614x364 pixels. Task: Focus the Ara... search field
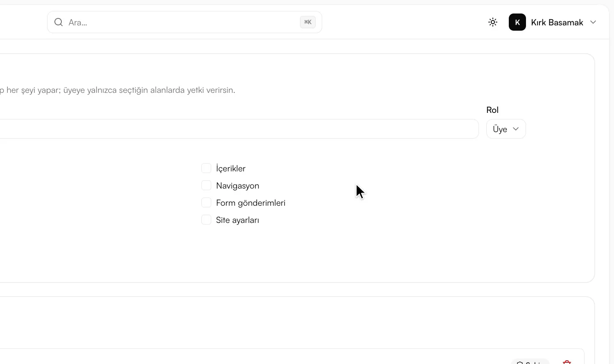click(184, 22)
